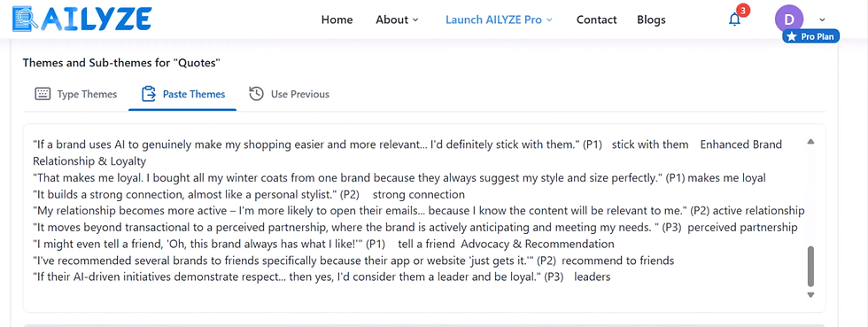
Task: Open the Contact page link
Action: (x=596, y=20)
